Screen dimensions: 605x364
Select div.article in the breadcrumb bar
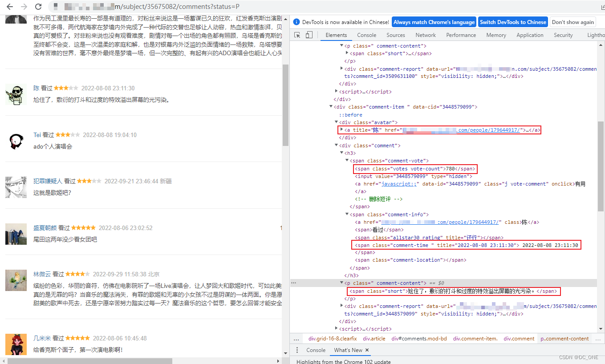click(374, 338)
